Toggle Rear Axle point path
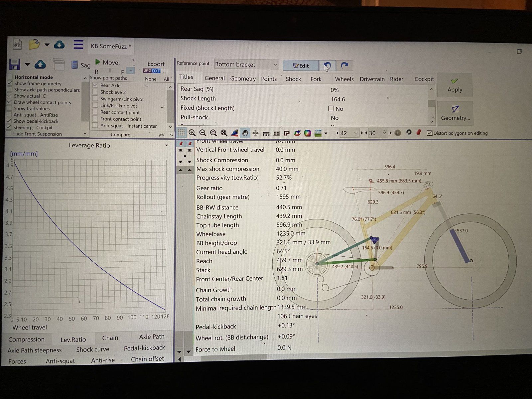Image resolution: width=532 pixels, height=399 pixels. point(95,85)
